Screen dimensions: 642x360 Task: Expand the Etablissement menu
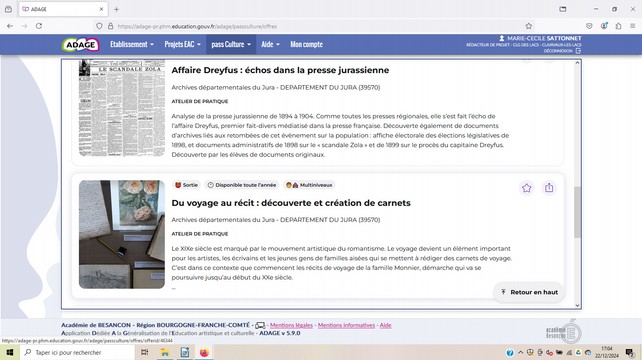[132, 44]
